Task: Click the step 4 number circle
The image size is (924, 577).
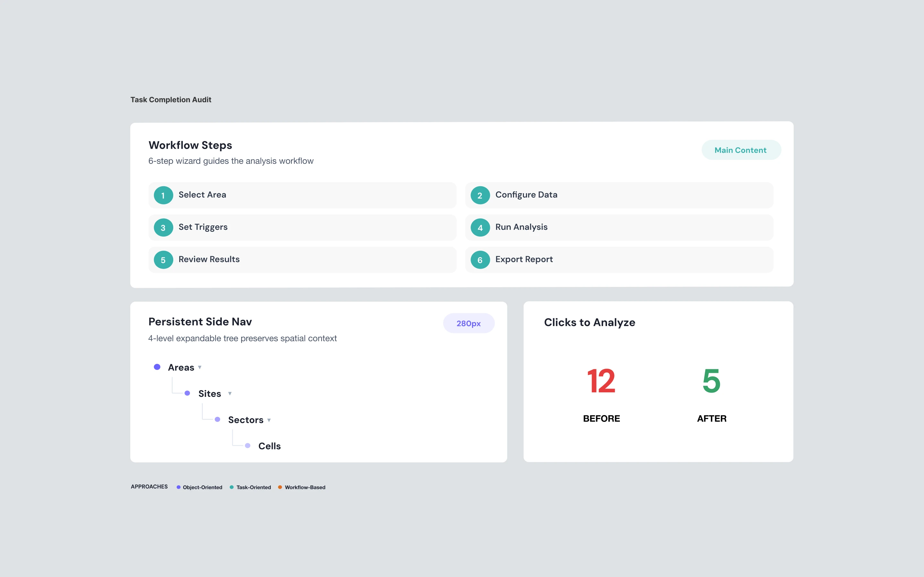Action: pos(480,228)
